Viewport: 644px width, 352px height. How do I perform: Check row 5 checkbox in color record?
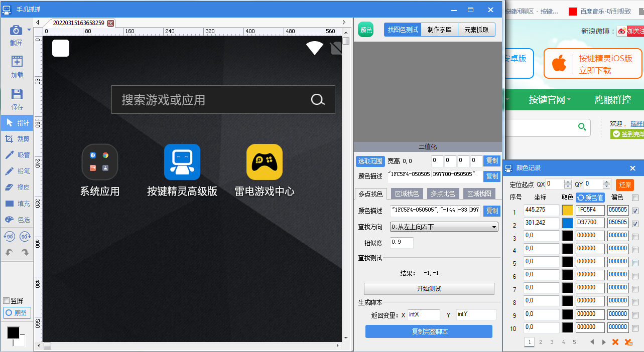point(635,263)
